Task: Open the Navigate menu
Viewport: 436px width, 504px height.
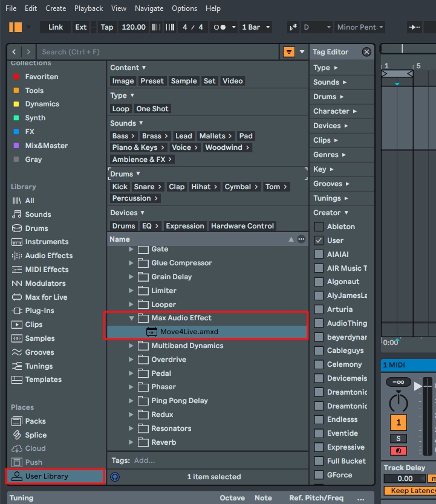Action: point(149,8)
